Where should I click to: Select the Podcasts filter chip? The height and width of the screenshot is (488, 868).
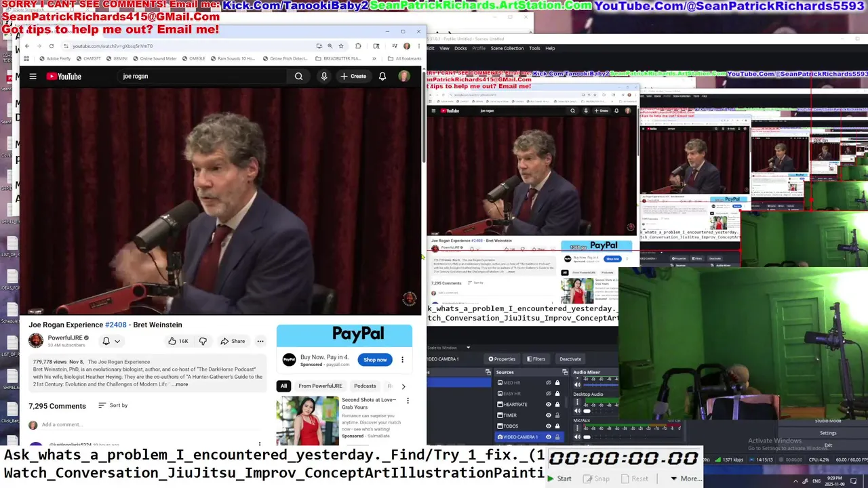click(365, 386)
